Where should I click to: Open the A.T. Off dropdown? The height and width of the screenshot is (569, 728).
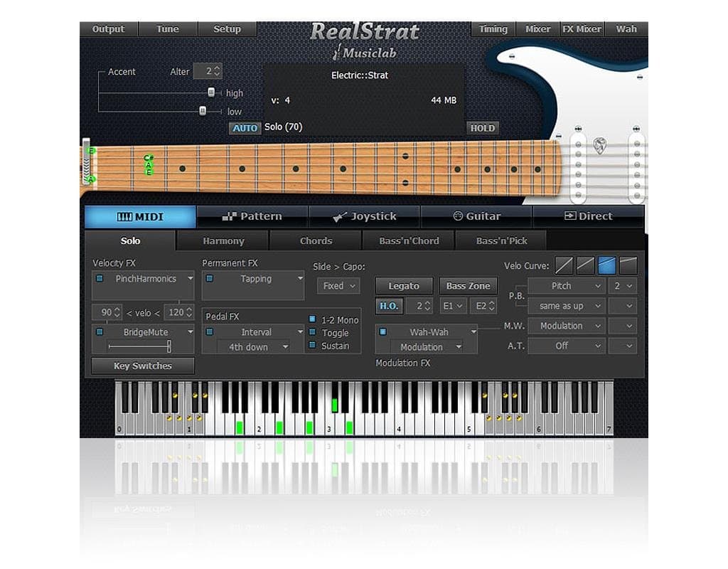click(x=566, y=346)
